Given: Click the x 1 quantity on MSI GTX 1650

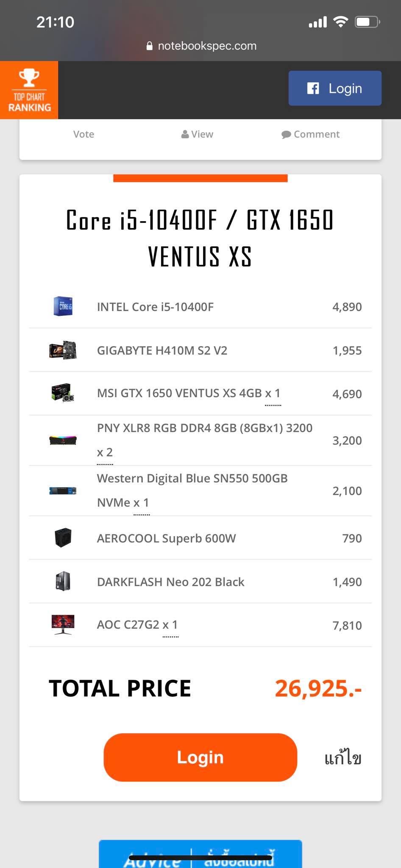Looking at the screenshot, I should click(273, 393).
